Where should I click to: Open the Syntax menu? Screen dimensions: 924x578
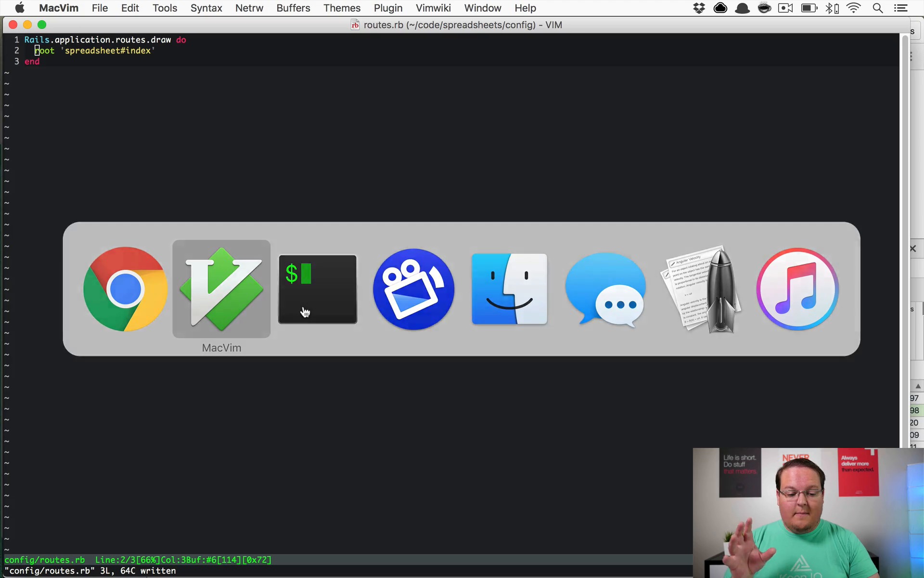click(x=206, y=8)
